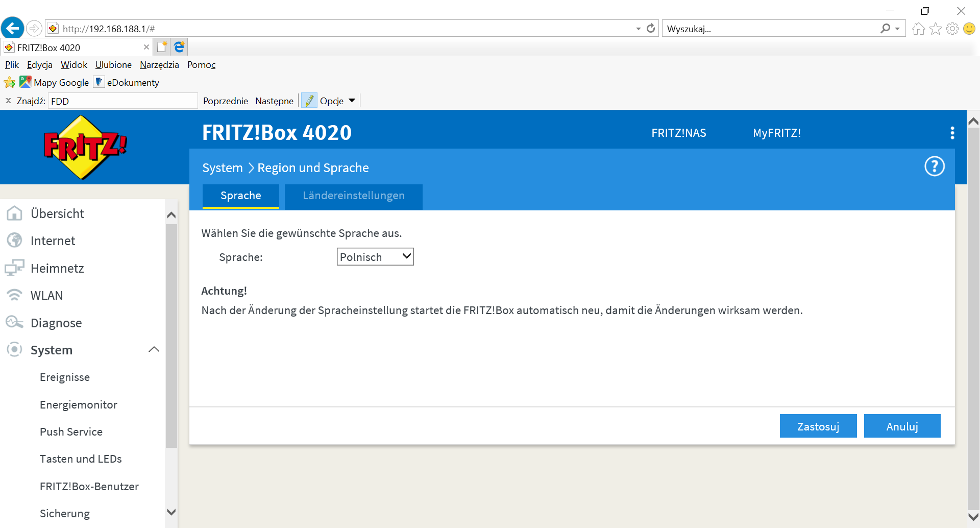Click the smiley feedback icon
This screenshot has width=980, height=528.
pyautogui.click(x=969, y=29)
